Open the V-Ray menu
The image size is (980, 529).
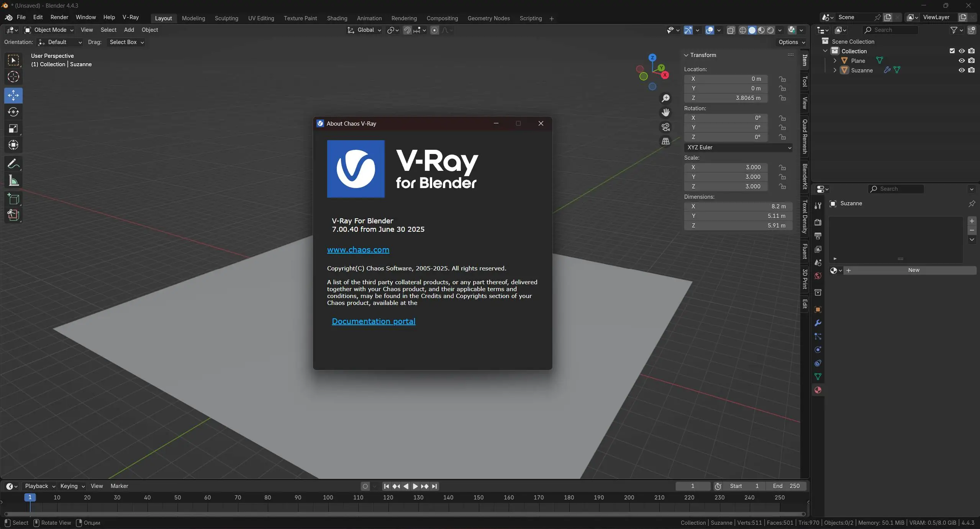pyautogui.click(x=130, y=17)
